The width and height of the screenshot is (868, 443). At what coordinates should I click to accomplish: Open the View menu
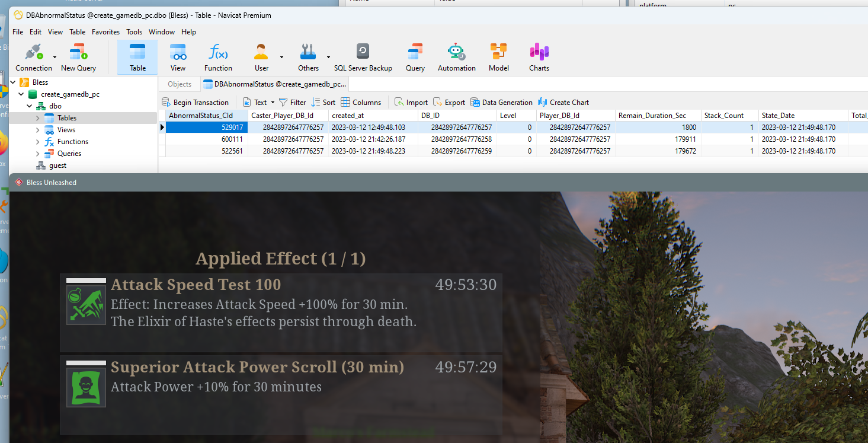point(55,32)
